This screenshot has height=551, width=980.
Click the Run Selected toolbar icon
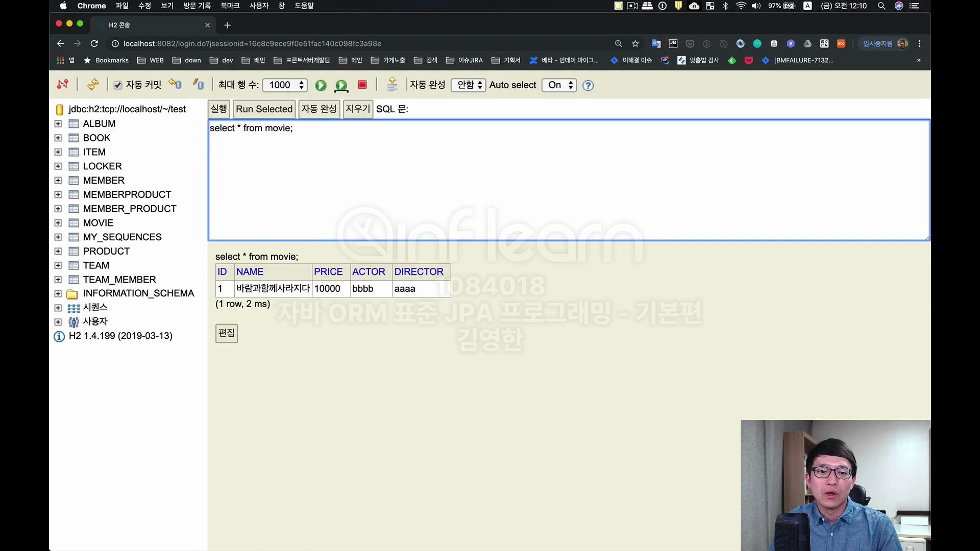(341, 85)
